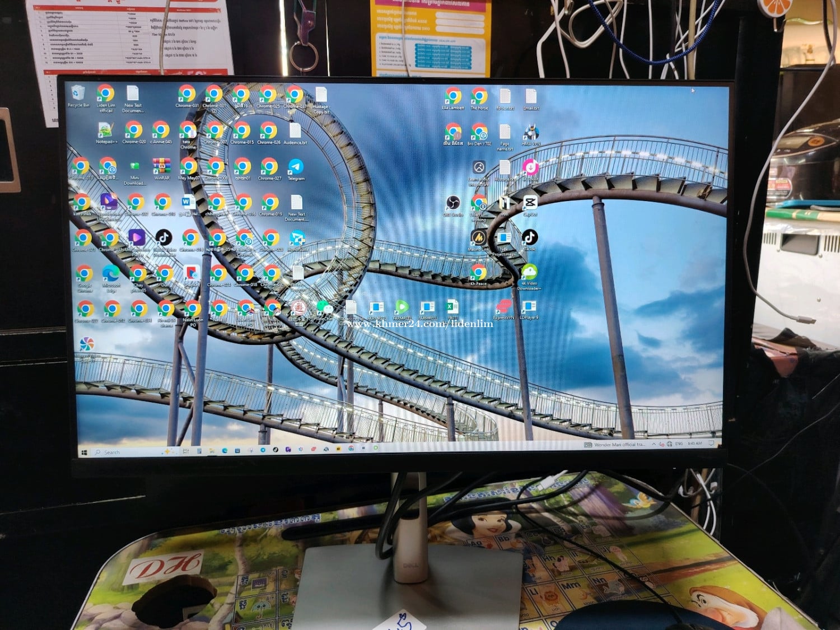This screenshot has width=840, height=630.
Task: Open the Recycle Bin icon
Action: (78, 94)
